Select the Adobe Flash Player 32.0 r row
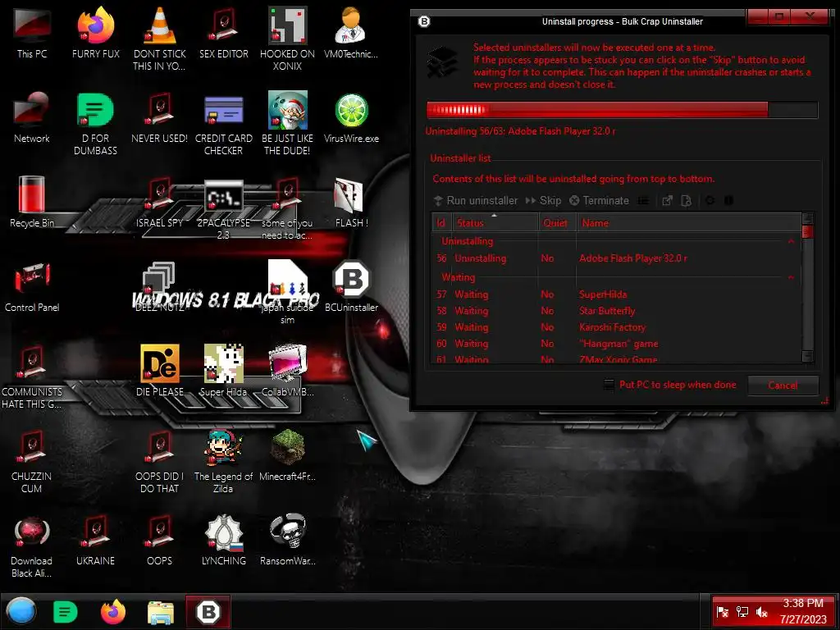 tap(617, 258)
